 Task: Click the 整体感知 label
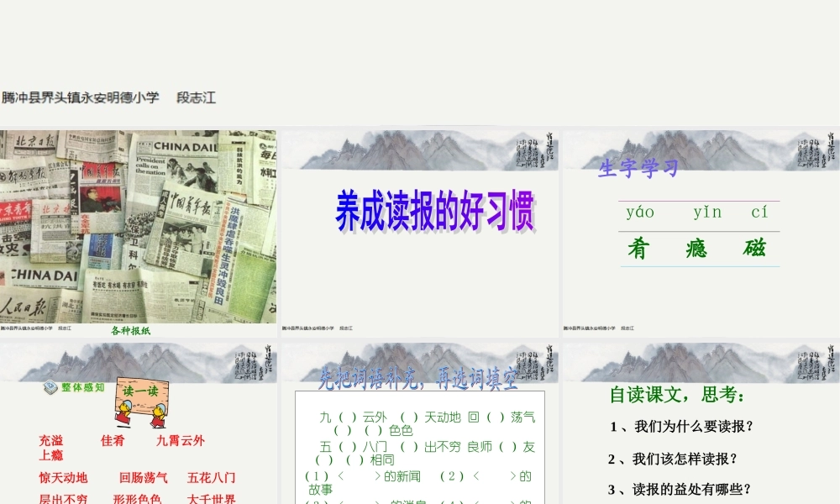pos(82,387)
